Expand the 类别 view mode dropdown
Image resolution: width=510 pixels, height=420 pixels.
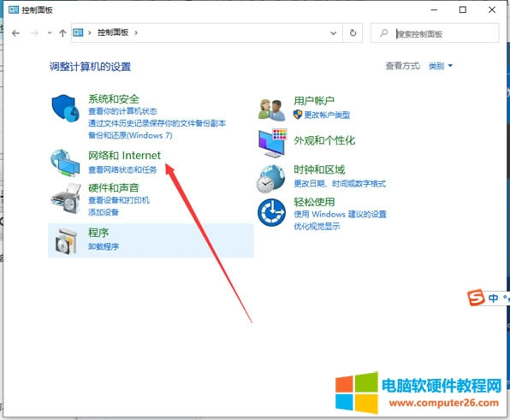coord(441,66)
